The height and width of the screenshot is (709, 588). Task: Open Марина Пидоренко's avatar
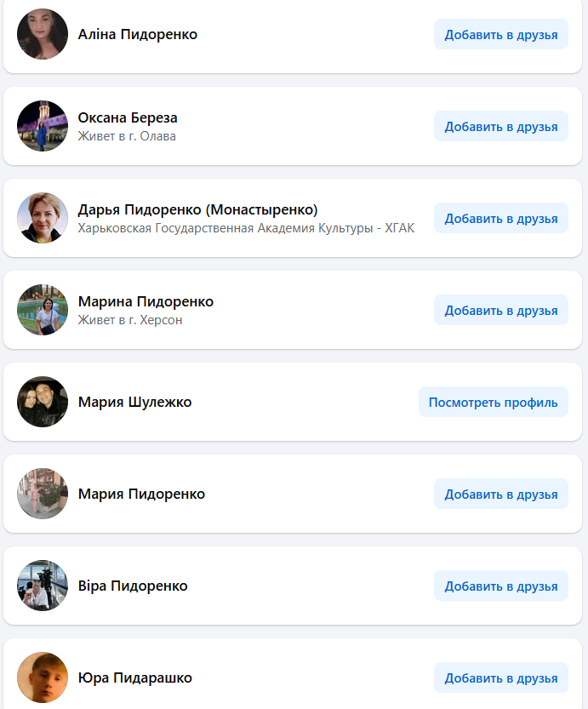43,310
